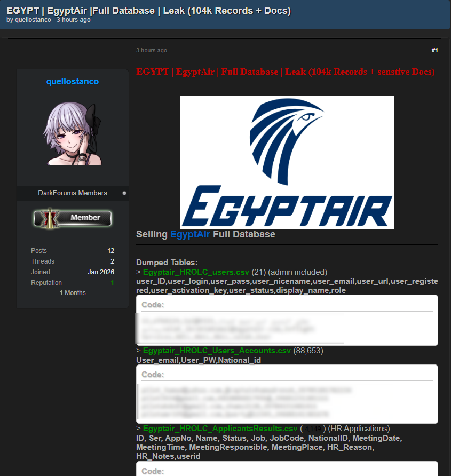
Task: Click the blue EgyptAir text in Selling line
Action: tap(190, 234)
